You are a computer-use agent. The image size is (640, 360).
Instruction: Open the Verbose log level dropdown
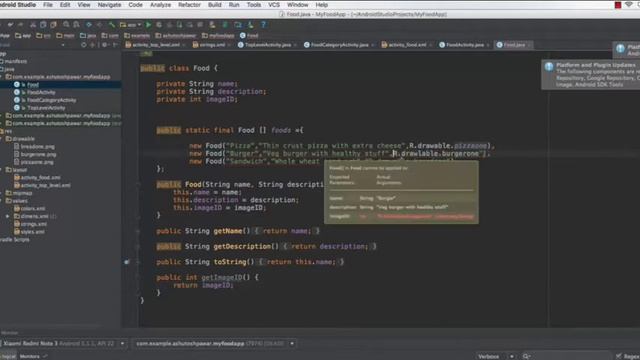(496, 356)
